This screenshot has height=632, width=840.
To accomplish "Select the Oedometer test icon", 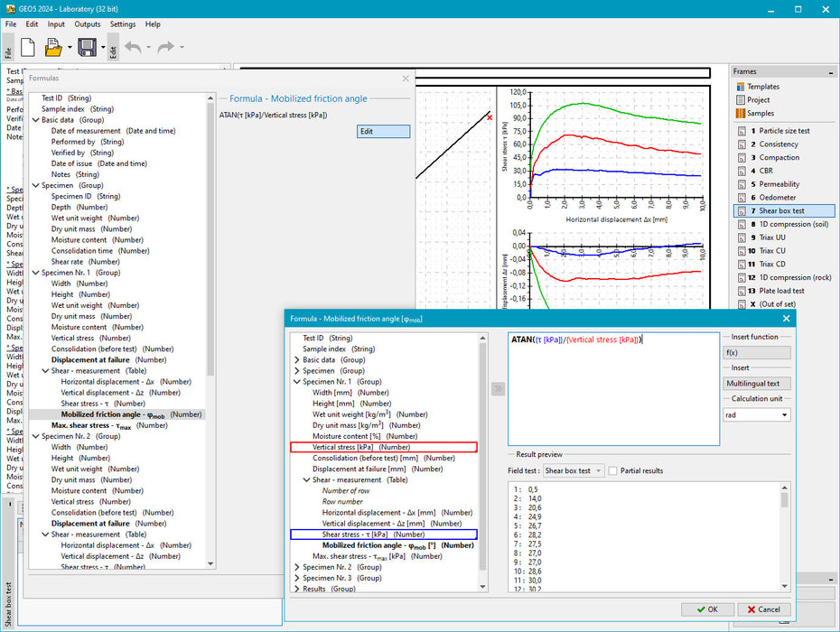I will 742,198.
